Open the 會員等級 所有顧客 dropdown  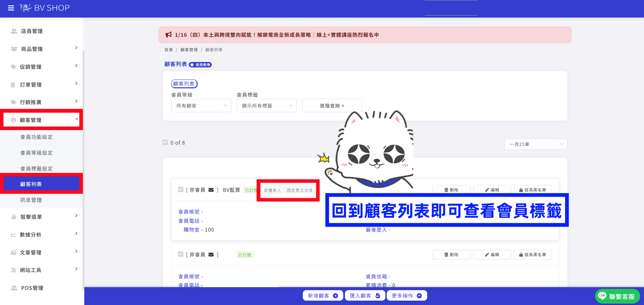click(x=201, y=105)
